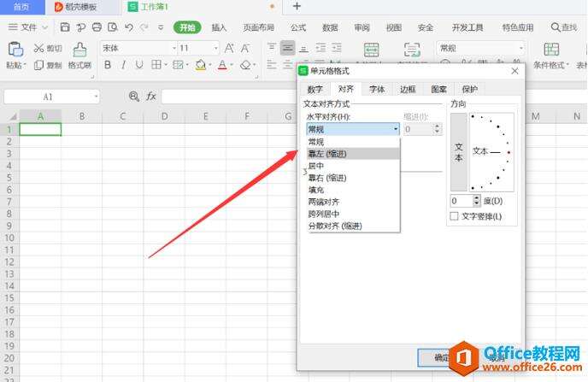Select column B header
Screen dimensions: 588x382
pyautogui.click(x=82, y=116)
